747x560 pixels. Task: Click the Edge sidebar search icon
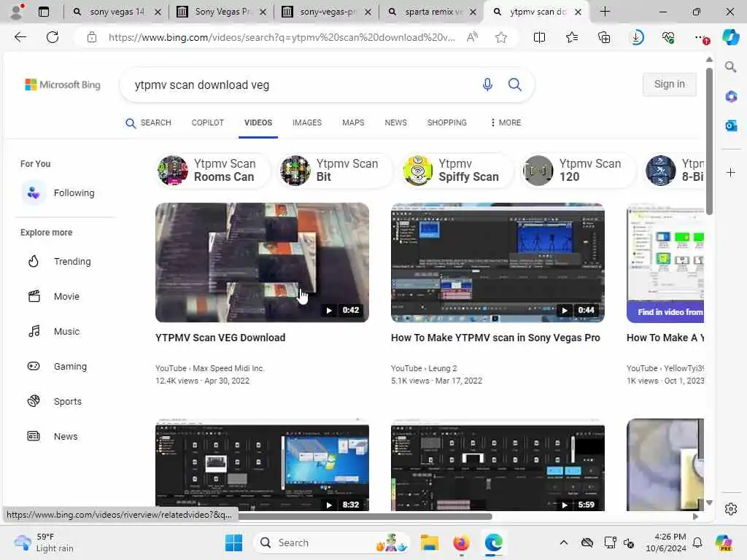click(x=731, y=67)
